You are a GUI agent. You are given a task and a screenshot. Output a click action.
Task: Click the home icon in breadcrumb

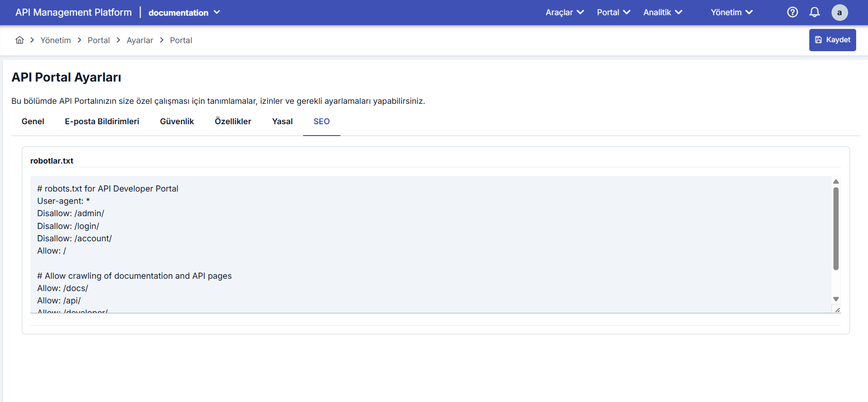(x=19, y=40)
